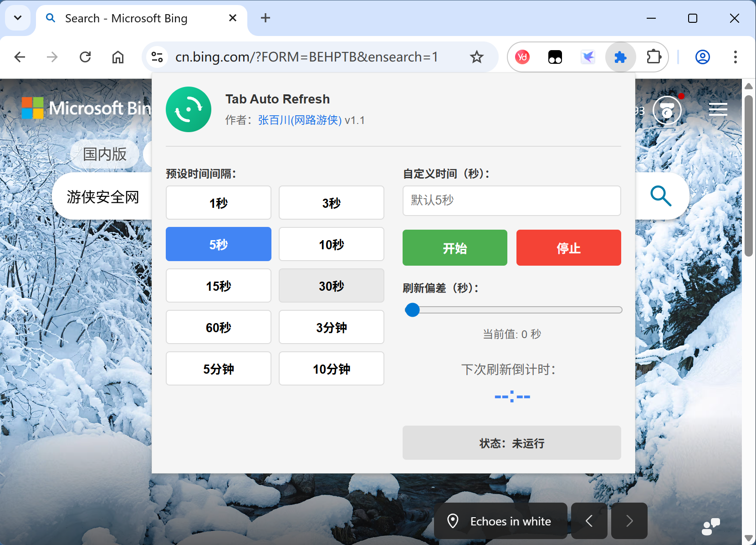Click the Tab Auto Refresh extension icon
The height and width of the screenshot is (545, 756).
pos(620,57)
